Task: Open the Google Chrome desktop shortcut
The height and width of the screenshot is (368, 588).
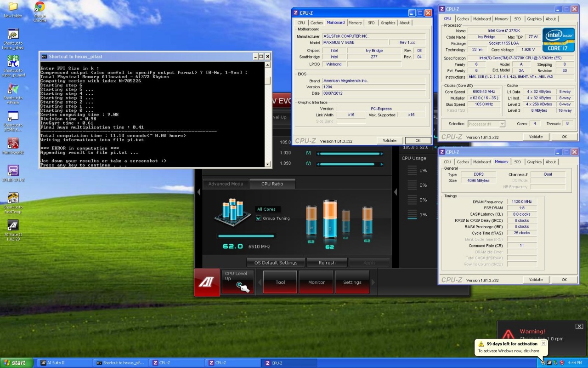Action: click(x=40, y=7)
